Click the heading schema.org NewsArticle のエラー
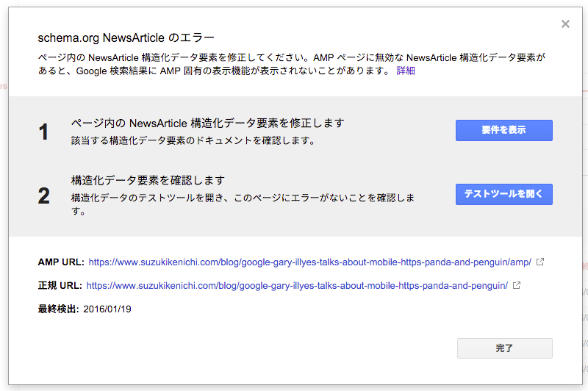Image resolution: width=588 pixels, height=391 pixels. 126,37
